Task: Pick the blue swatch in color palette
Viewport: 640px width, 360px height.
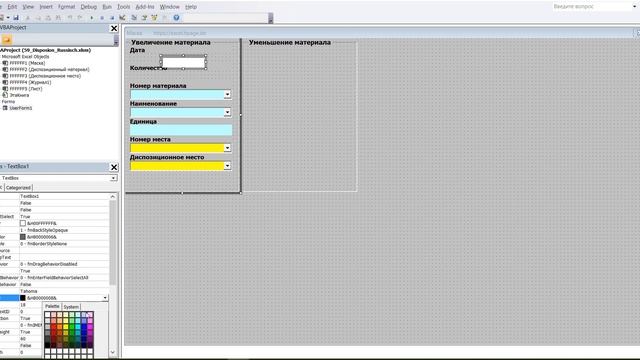Action: point(84,327)
